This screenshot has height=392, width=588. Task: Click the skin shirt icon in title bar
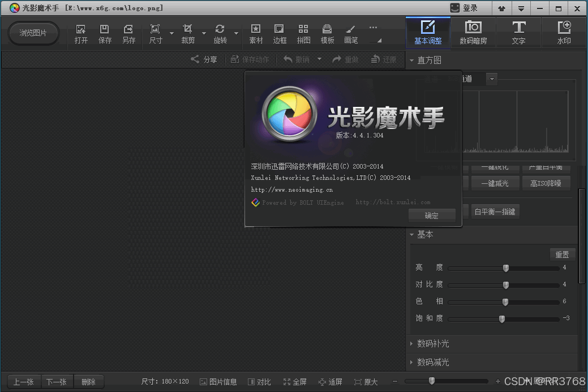point(501,8)
